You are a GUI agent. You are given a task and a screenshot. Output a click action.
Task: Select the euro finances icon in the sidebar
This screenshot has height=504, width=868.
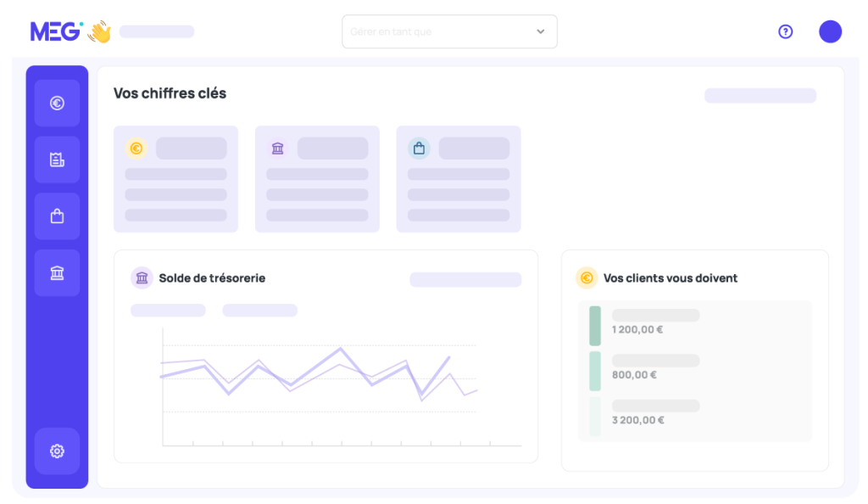pos(57,103)
